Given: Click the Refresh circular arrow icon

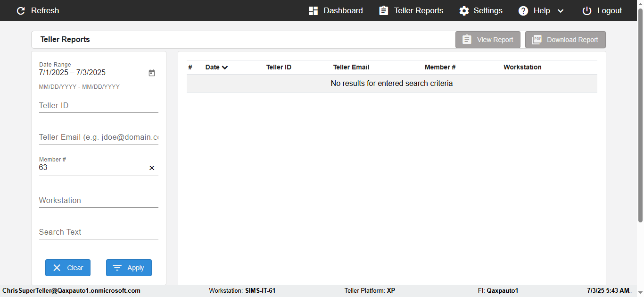Looking at the screenshot, I should pos(21,10).
